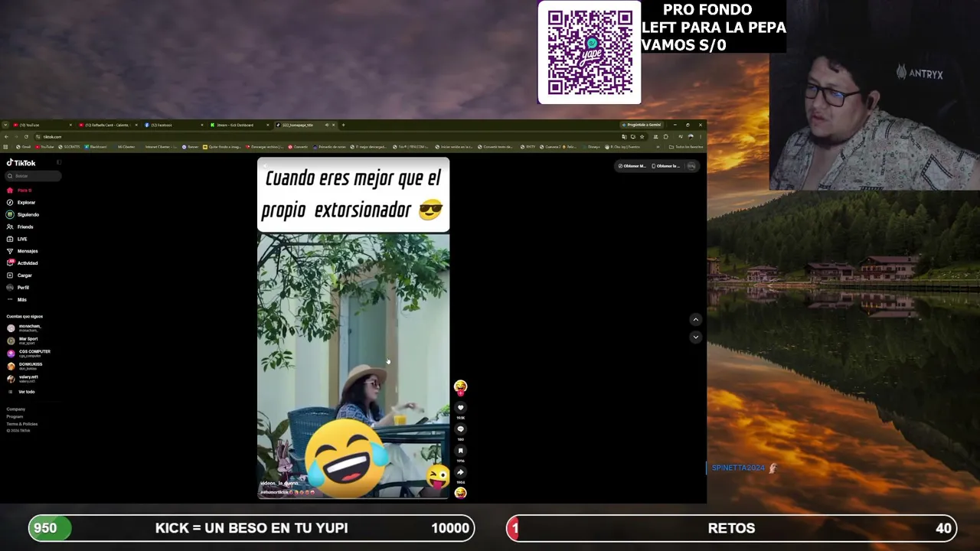Select the TikTok browser tab

click(x=305, y=125)
